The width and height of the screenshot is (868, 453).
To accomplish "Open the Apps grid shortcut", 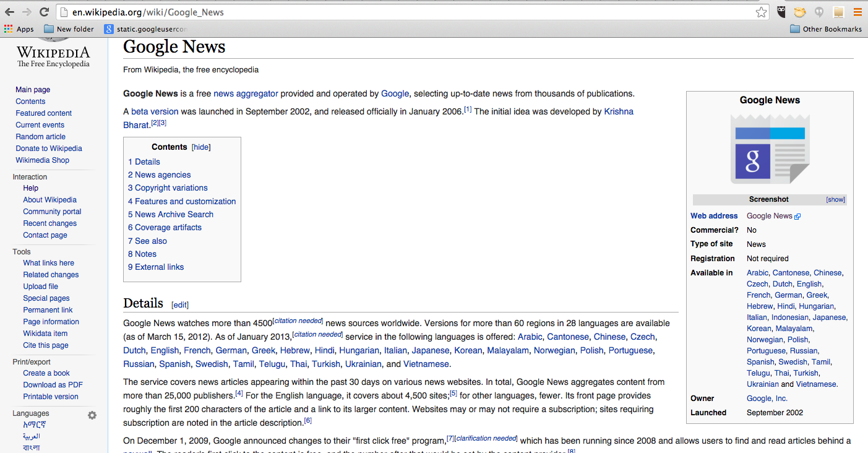I will coord(19,29).
